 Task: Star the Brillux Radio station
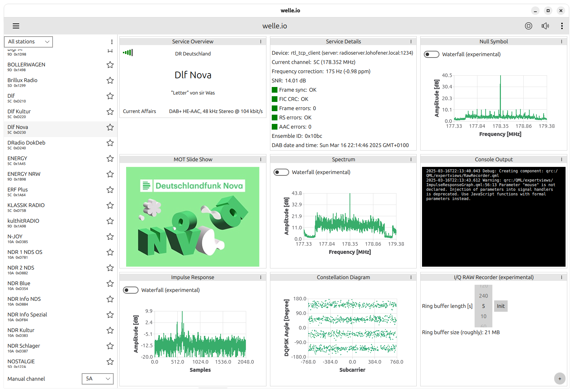tap(110, 81)
